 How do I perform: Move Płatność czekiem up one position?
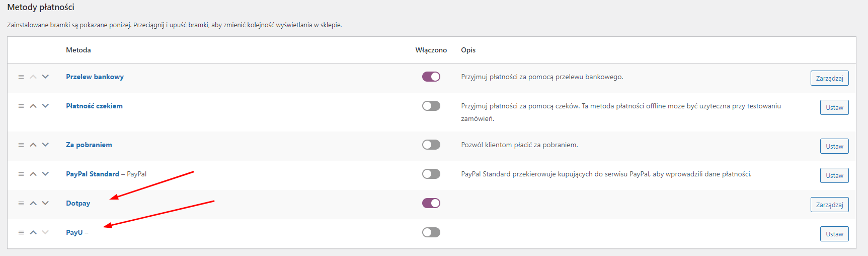coord(33,106)
